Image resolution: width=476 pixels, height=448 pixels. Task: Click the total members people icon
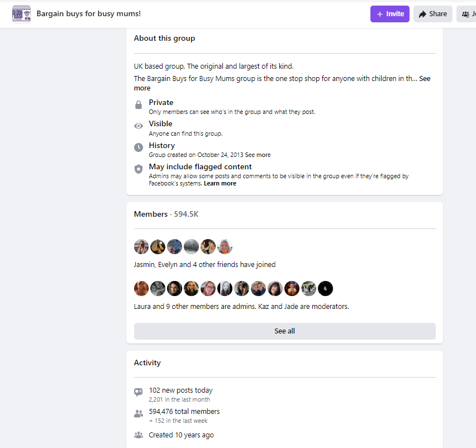139,413
